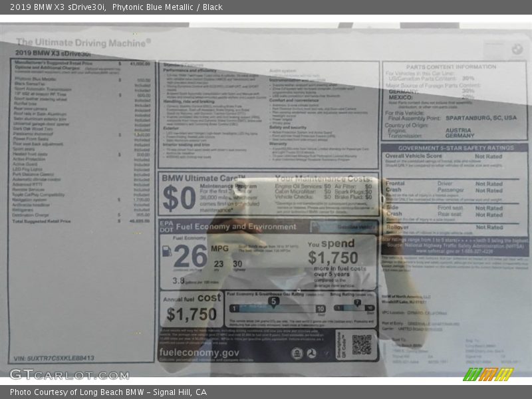Click 'SPARTANBURG, SC, USA' assembly point
This screenshot has height=399, width=532.
coord(481,118)
